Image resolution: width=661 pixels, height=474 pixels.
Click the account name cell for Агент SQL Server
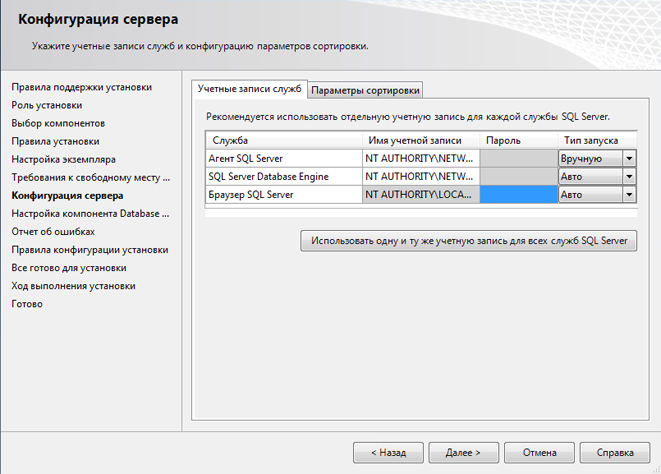(421, 159)
